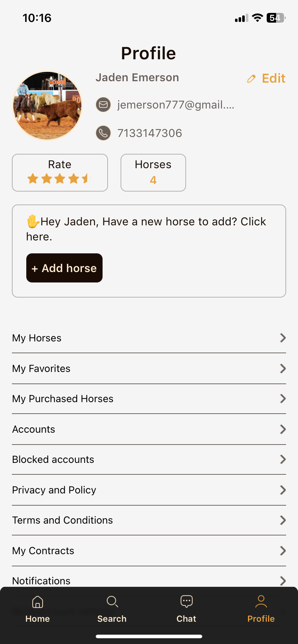Screen dimensions: 298x644
Task: Click the email envelope icon
Action: point(103,105)
